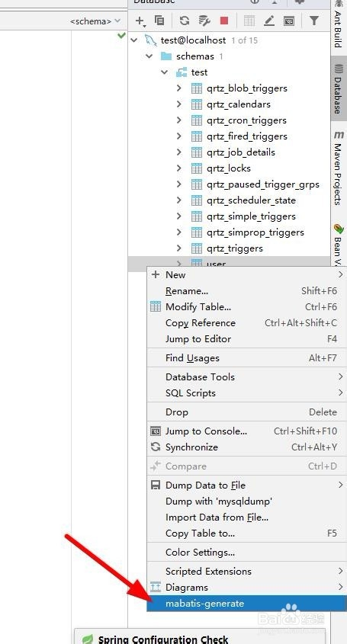The image size is (347, 644).
Task: Expand the qrtz_simprop_triggers table
Action: pyautogui.click(x=179, y=232)
